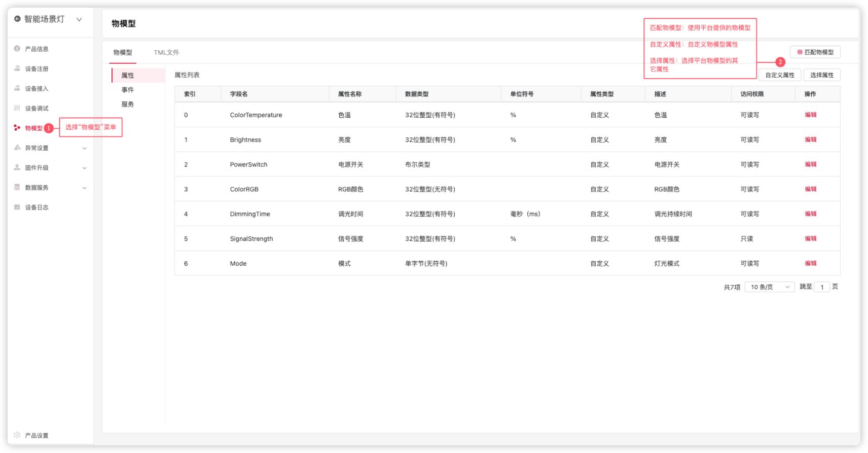Click the 设备注册 sidebar icon
This screenshot has width=868, height=453.
pos(17,68)
